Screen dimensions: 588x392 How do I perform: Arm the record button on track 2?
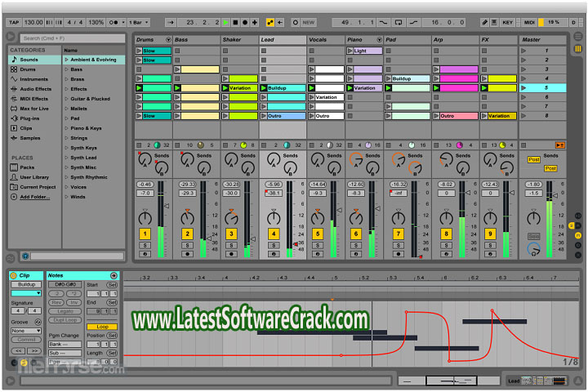tap(187, 254)
